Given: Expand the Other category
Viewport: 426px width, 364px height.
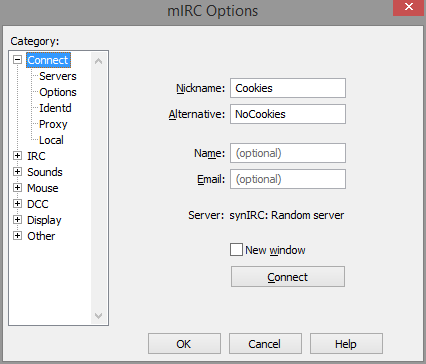Looking at the screenshot, I should coord(17,236).
